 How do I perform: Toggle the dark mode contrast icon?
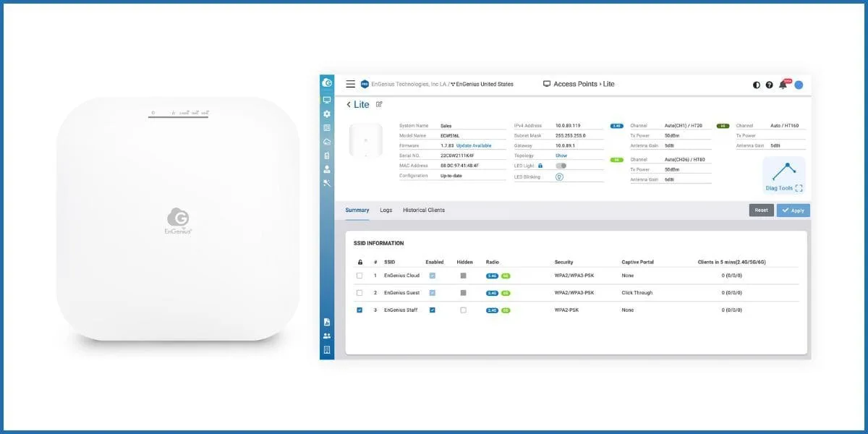point(755,85)
